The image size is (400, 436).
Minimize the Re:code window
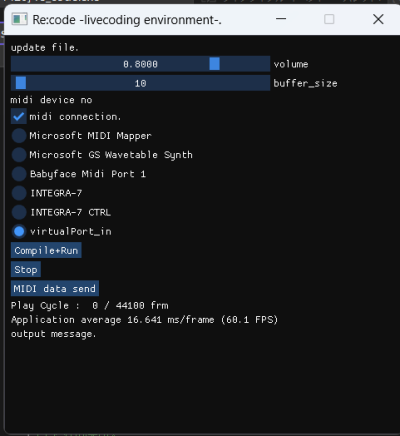point(281,19)
